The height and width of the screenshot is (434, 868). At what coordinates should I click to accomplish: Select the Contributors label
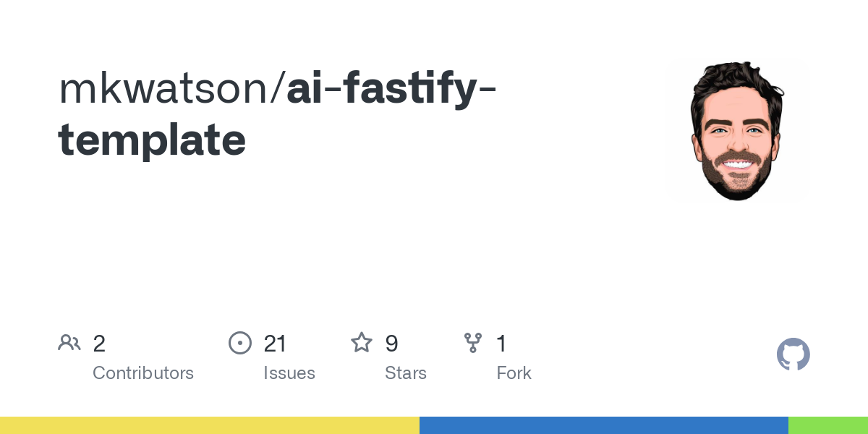click(x=143, y=373)
